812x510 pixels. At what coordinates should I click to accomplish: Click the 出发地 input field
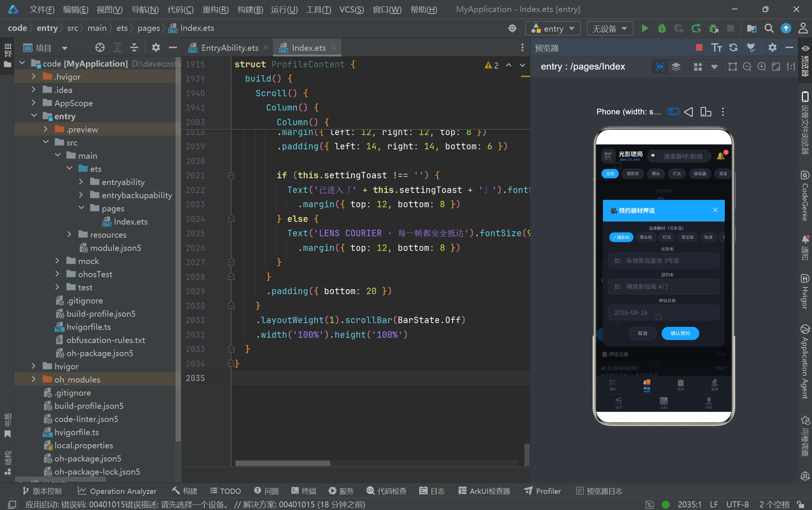664,261
